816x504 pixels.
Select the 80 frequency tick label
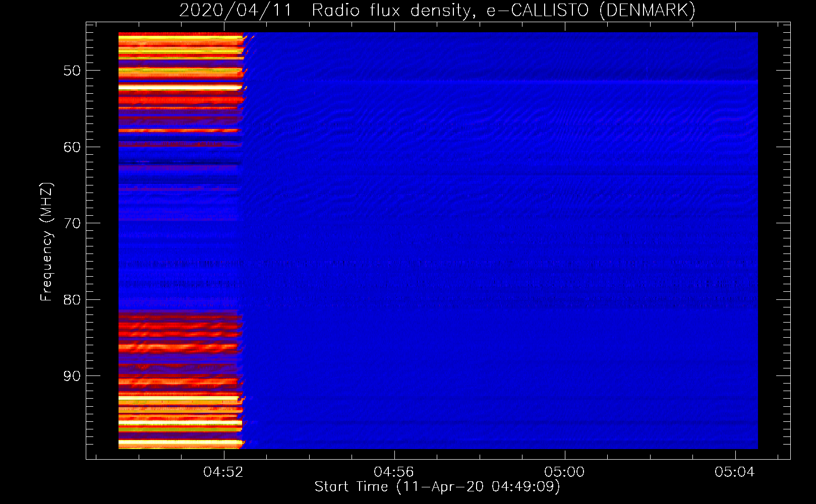72,300
